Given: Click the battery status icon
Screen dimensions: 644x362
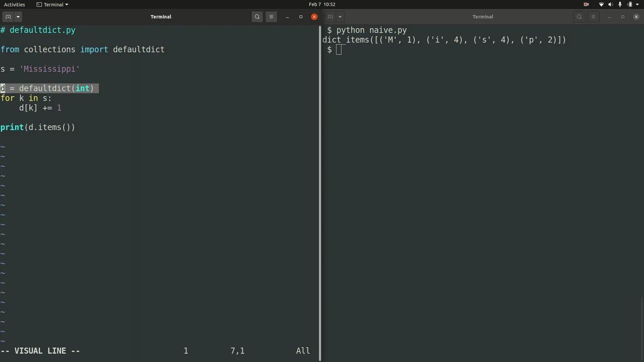Looking at the screenshot, I should pyautogui.click(x=629, y=5).
